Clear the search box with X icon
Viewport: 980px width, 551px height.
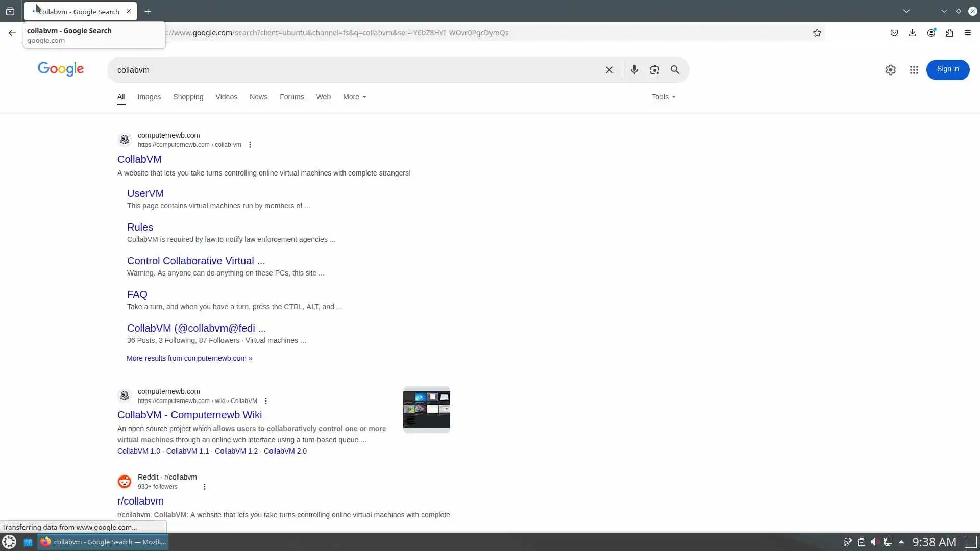coord(609,70)
